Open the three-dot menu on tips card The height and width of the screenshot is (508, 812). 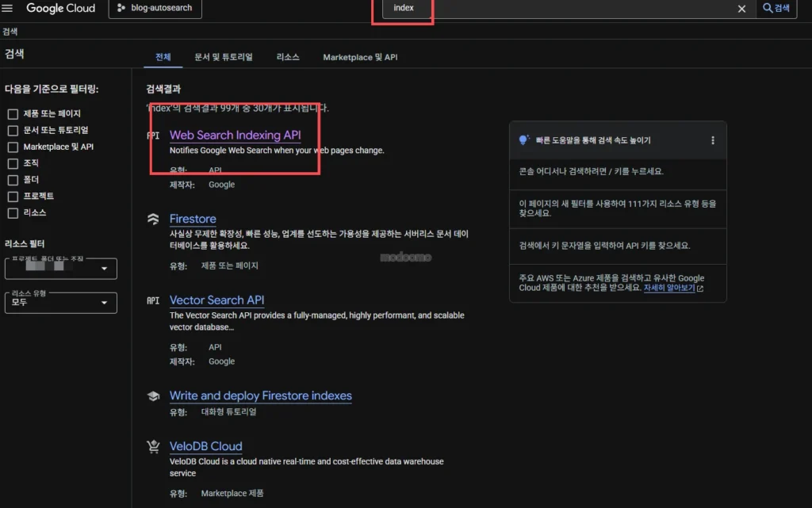[712, 140]
